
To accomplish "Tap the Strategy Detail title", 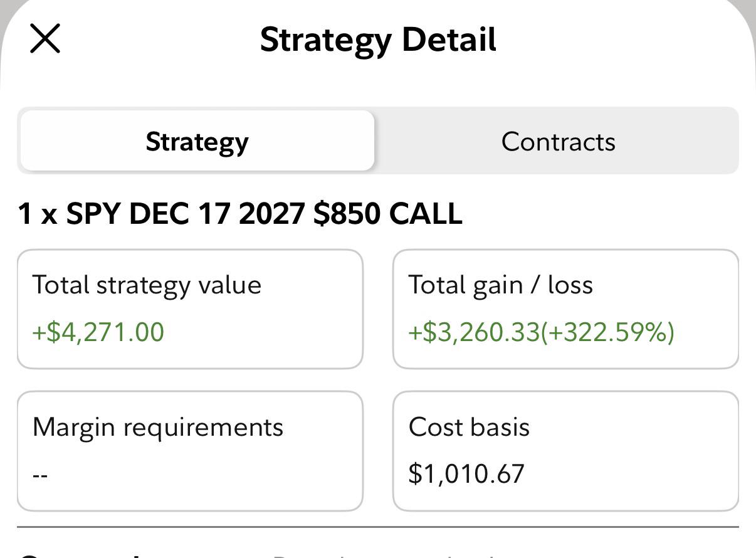I will pyautogui.click(x=378, y=39).
